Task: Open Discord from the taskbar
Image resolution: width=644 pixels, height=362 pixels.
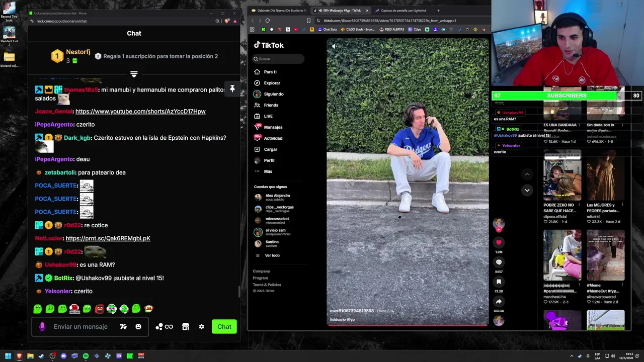Action: coord(63,356)
